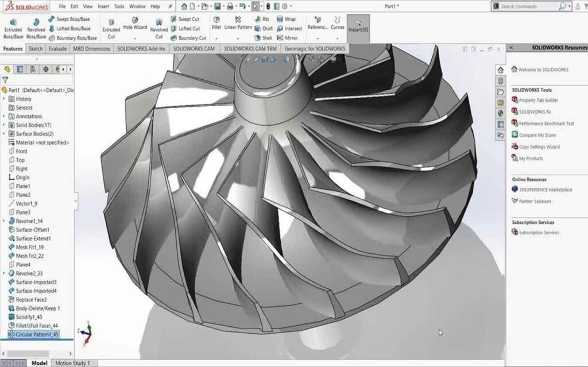Choose the Draft tool
This screenshot has width=588, height=367.
click(264, 29)
